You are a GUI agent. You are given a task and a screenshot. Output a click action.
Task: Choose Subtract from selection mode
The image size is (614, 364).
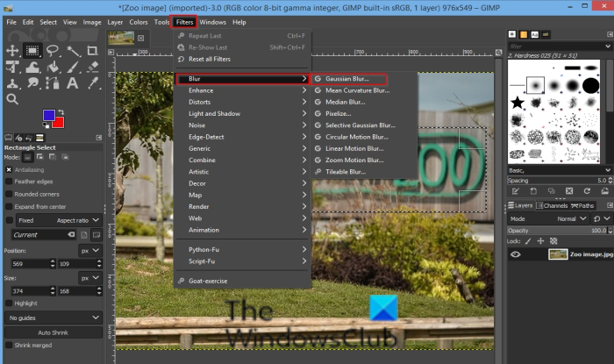(x=53, y=157)
